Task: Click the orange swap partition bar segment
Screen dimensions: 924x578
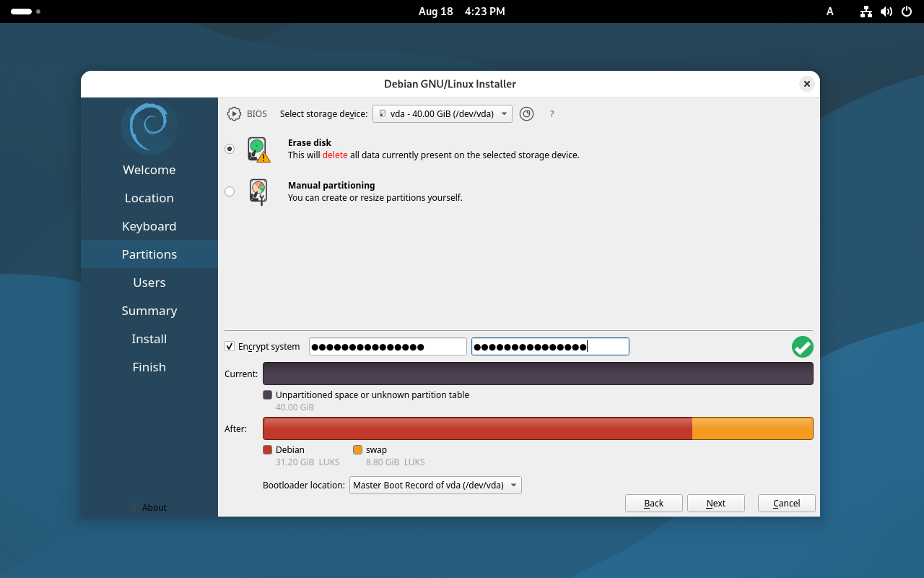Action: click(752, 428)
